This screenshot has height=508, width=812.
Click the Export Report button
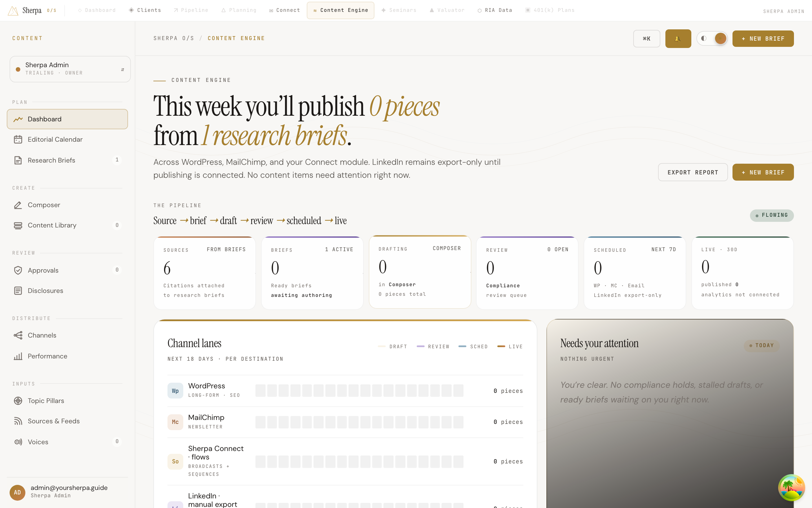693,172
